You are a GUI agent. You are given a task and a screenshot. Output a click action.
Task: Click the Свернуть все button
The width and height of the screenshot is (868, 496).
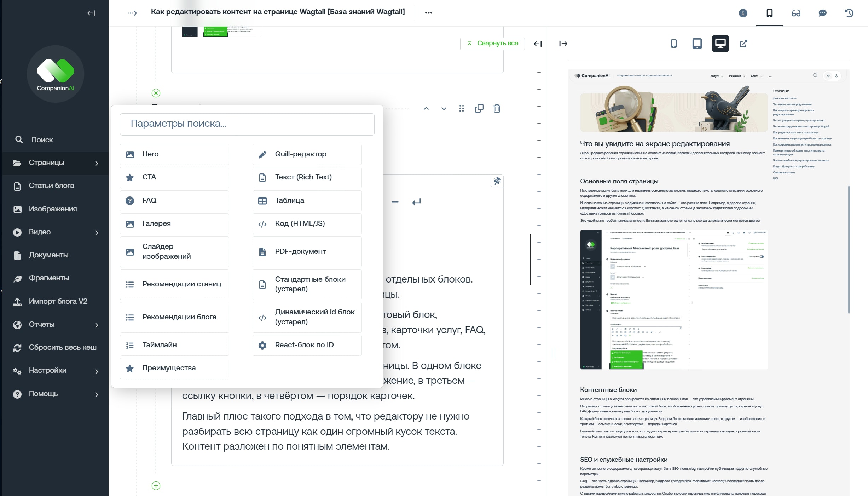point(492,44)
